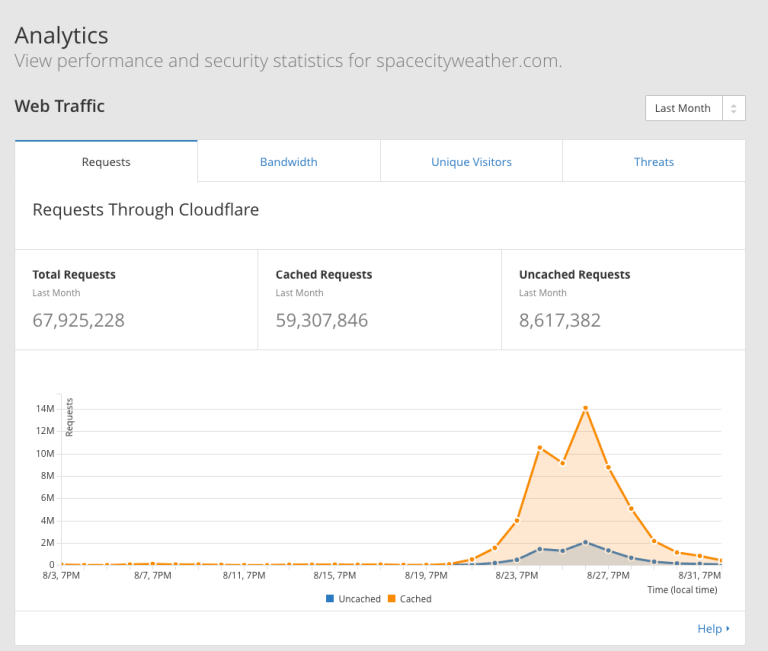Switch to the Threats tab
The width and height of the screenshot is (768, 651).
tap(654, 162)
